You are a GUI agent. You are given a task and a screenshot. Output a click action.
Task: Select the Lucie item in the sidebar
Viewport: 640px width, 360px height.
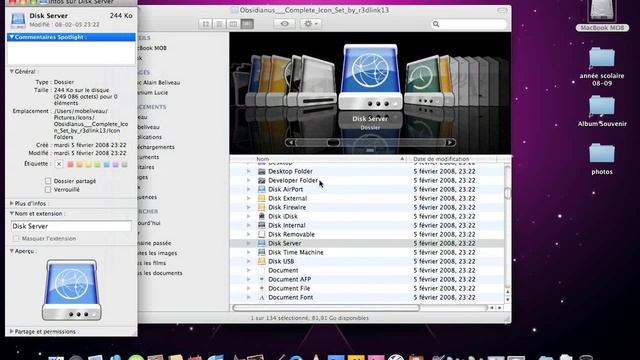pos(153,93)
